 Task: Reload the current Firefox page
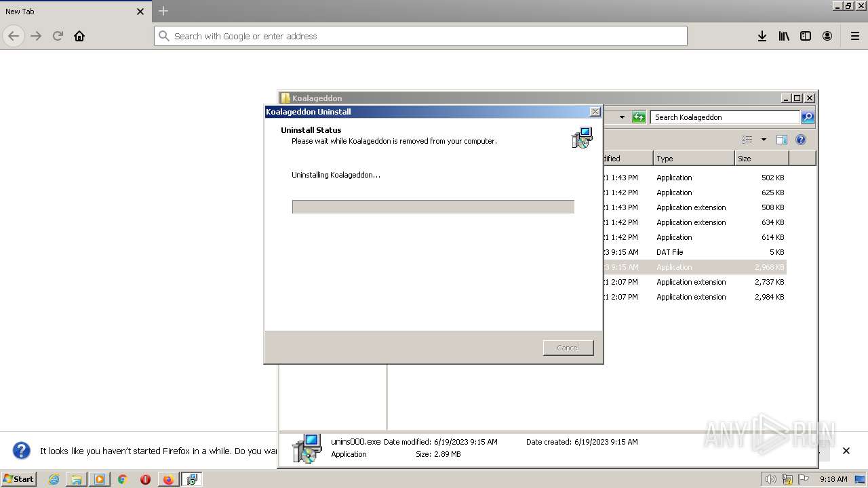point(58,36)
